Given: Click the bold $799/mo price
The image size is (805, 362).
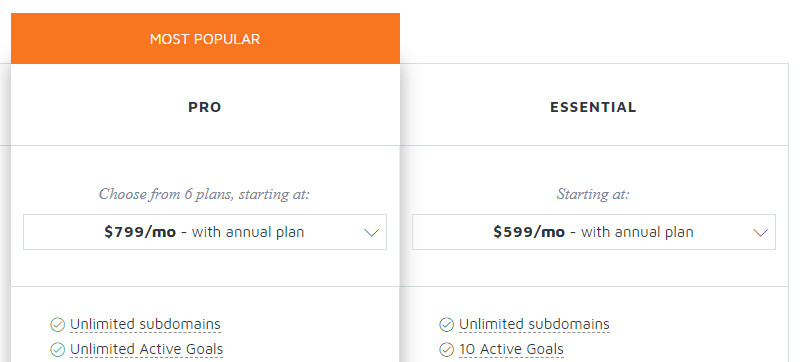Looking at the screenshot, I should (140, 232).
